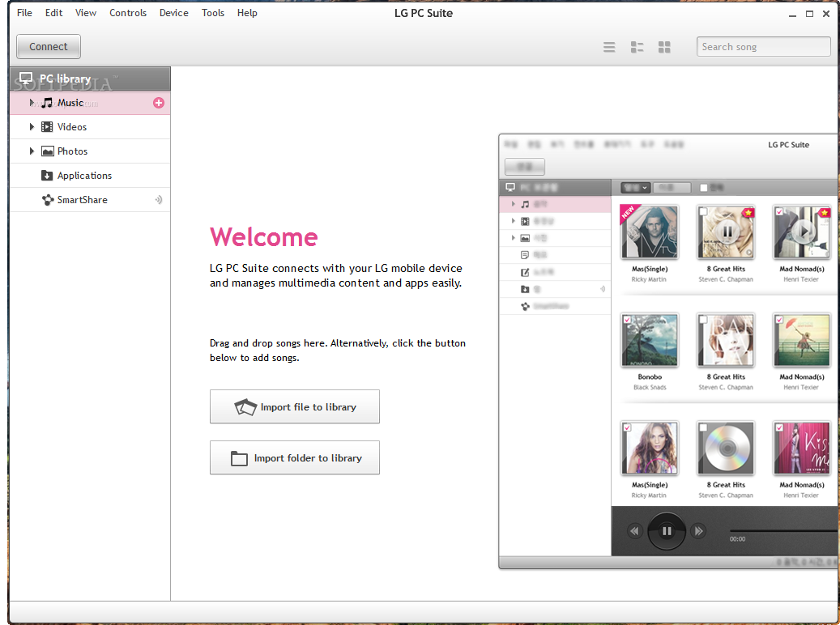Image resolution: width=840 pixels, height=625 pixels.
Task: Expand the Videos tree arrow
Action: pyautogui.click(x=32, y=127)
